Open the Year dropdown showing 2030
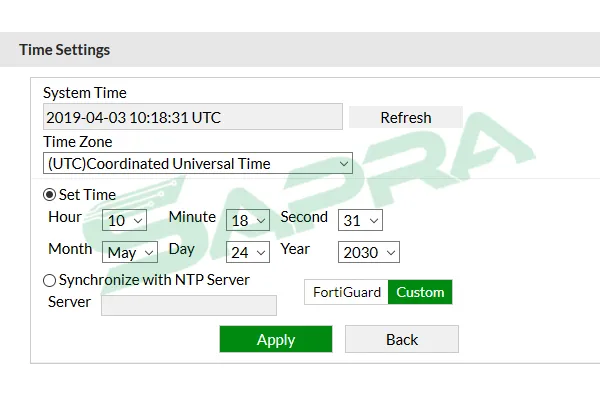600x403 pixels. click(x=369, y=252)
